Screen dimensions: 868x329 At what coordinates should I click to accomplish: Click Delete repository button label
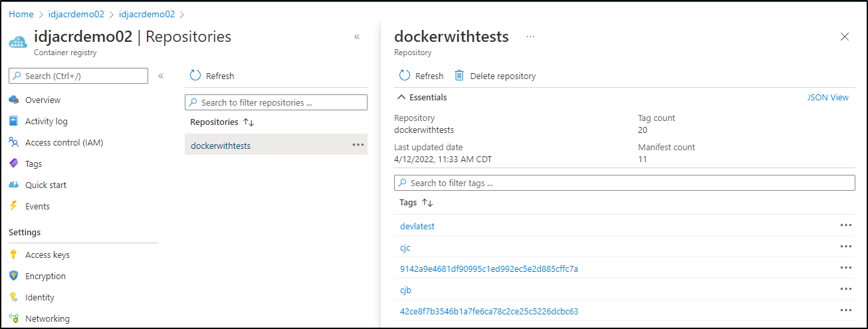pyautogui.click(x=503, y=76)
